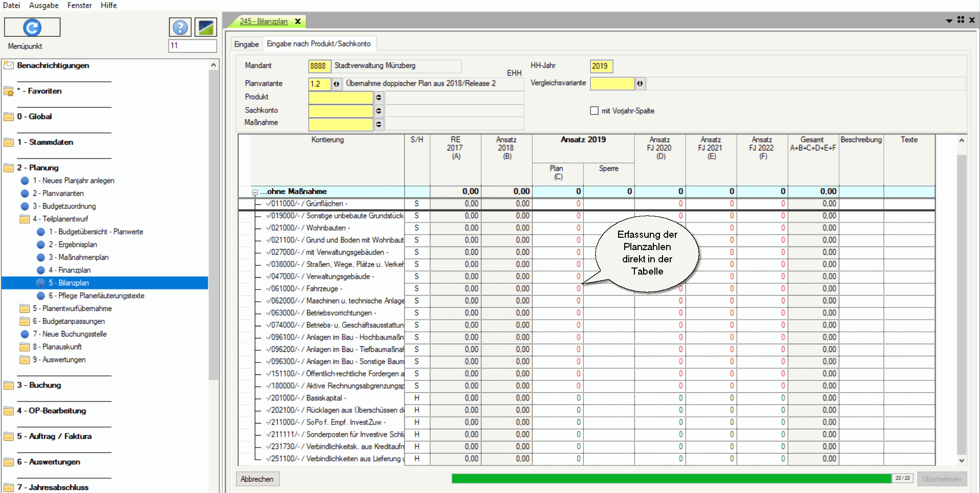
Task: Collapse the '...ohne Maßnahme' group row
Action: point(255,192)
